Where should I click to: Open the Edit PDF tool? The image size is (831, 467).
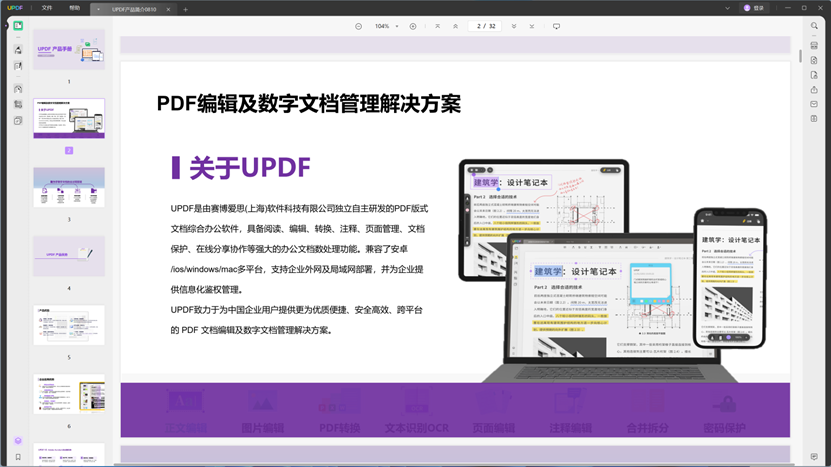(x=18, y=66)
